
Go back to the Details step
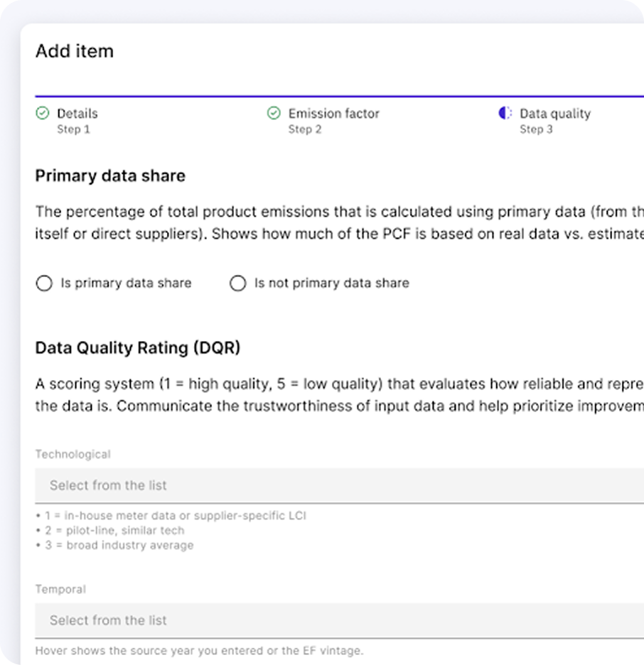pyautogui.click(x=77, y=114)
